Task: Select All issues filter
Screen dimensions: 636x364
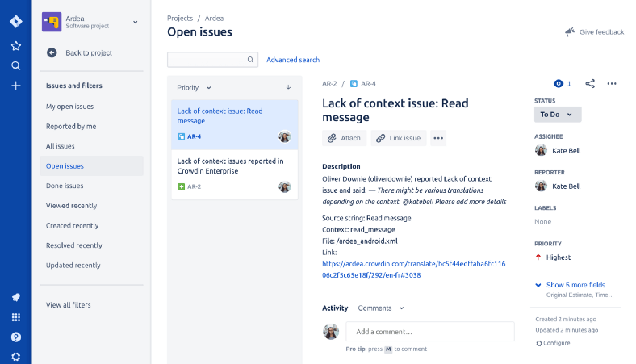Action: click(60, 146)
